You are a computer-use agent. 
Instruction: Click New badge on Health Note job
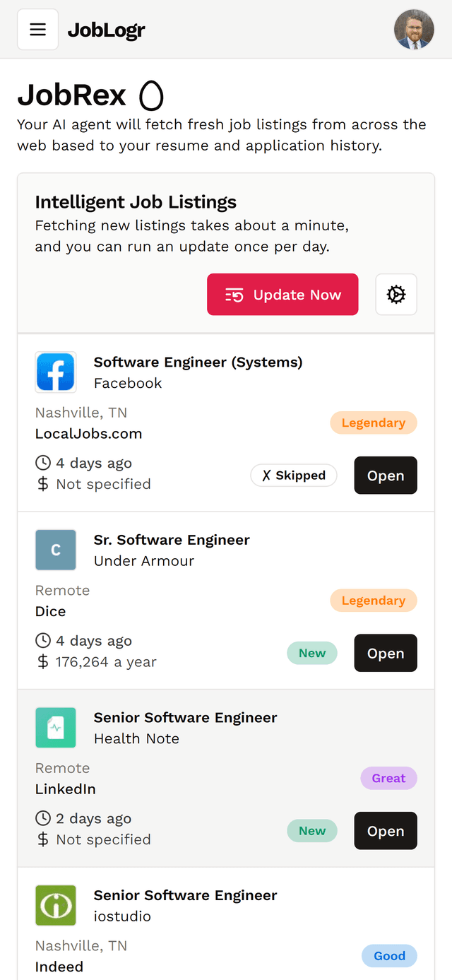tap(312, 831)
